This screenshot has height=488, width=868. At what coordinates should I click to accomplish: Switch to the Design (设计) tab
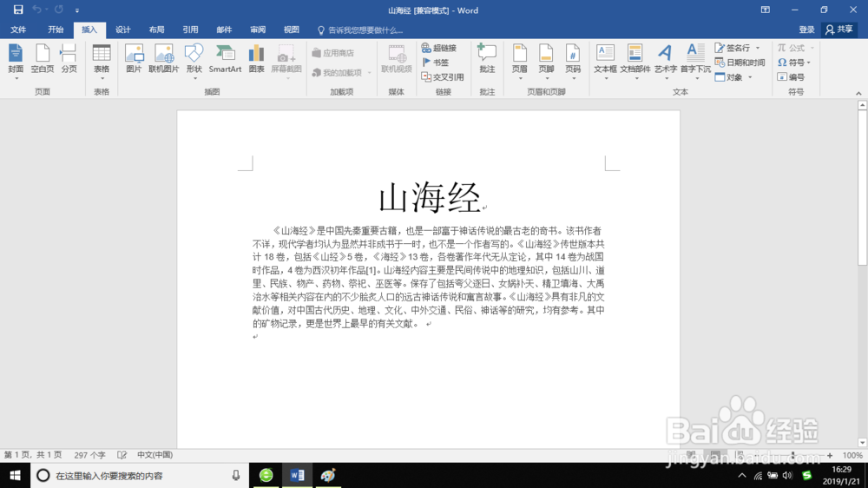[123, 30]
